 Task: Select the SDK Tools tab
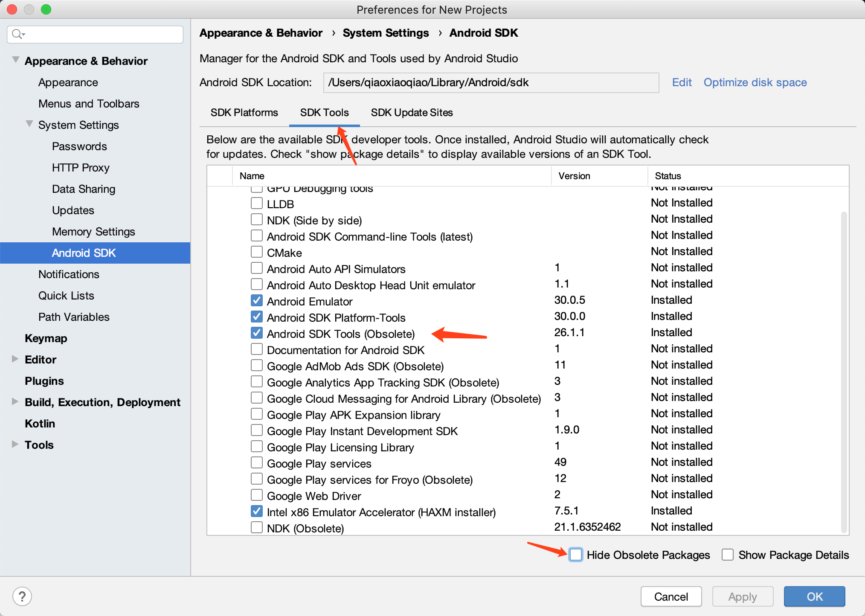pyautogui.click(x=324, y=113)
